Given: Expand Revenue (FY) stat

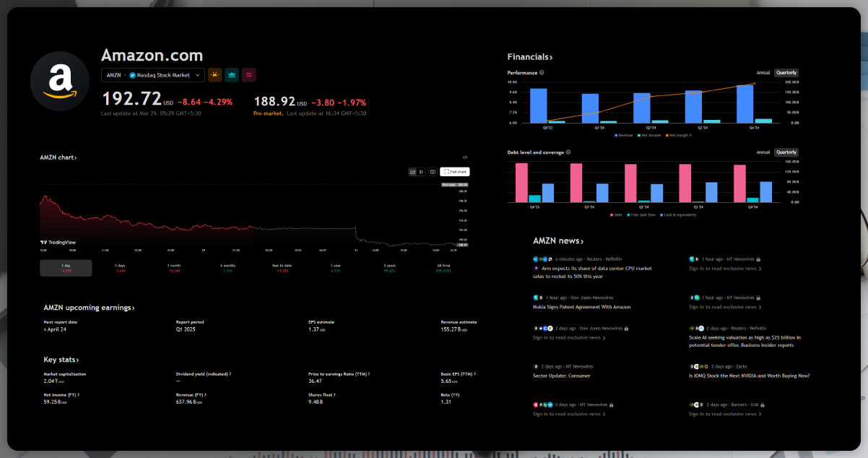Looking at the screenshot, I should point(192,394).
